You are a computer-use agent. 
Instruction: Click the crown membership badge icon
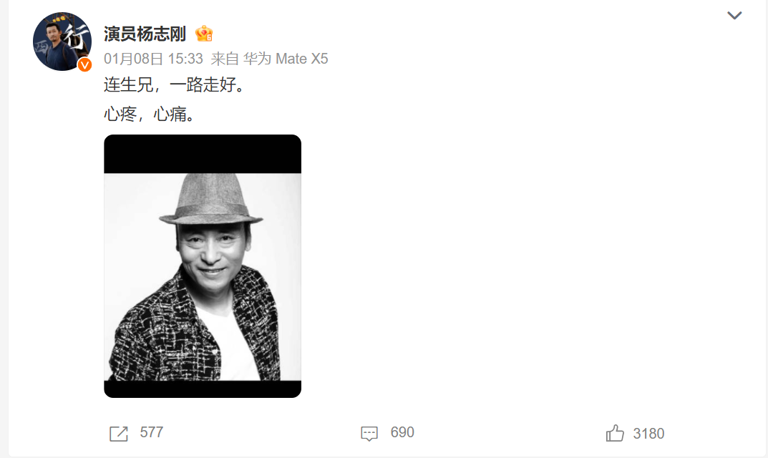[x=204, y=34]
